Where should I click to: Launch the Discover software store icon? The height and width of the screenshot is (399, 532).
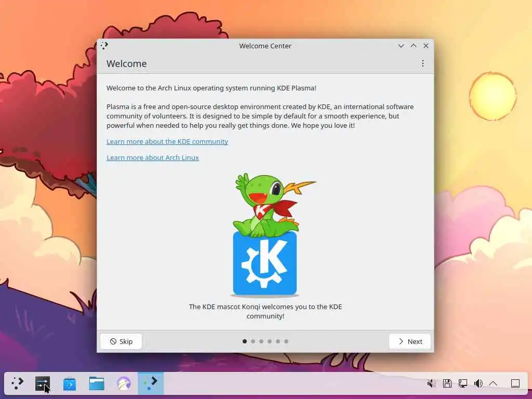coord(69,384)
